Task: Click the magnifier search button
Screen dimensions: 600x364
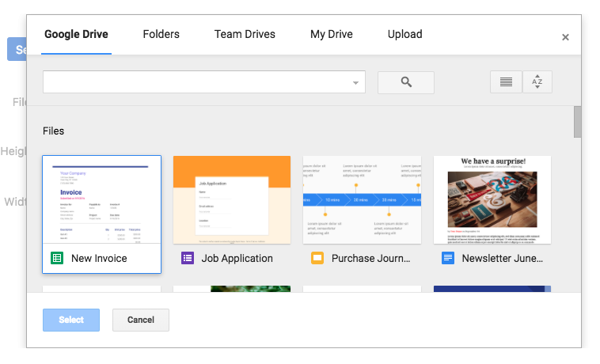Action: [406, 82]
